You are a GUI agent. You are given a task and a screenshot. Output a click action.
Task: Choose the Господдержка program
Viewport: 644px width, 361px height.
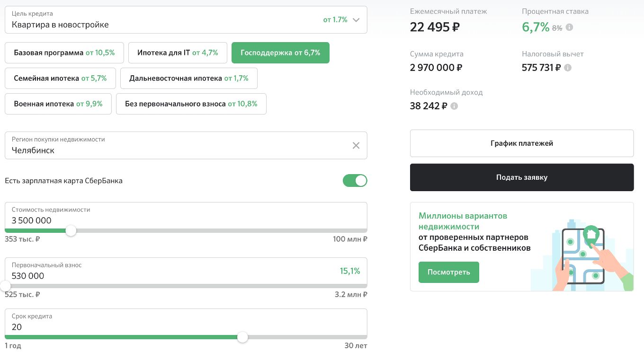(x=280, y=53)
